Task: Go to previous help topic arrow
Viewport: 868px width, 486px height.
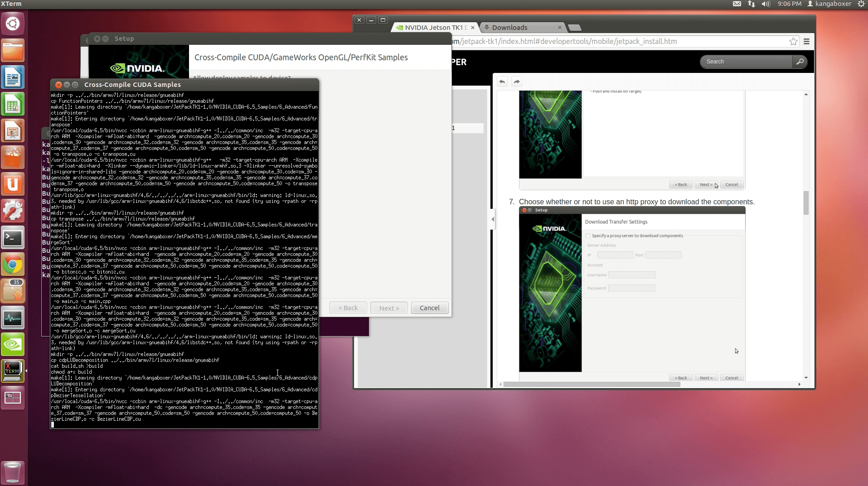Action: point(502,82)
